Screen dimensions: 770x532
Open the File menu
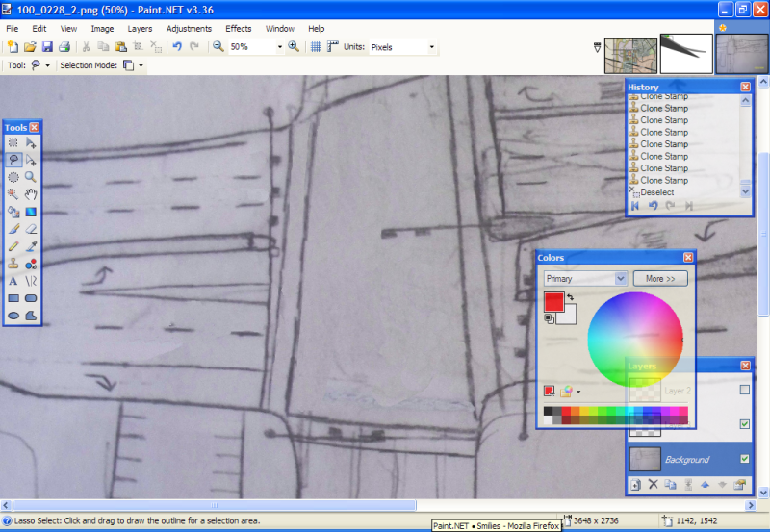(13, 29)
